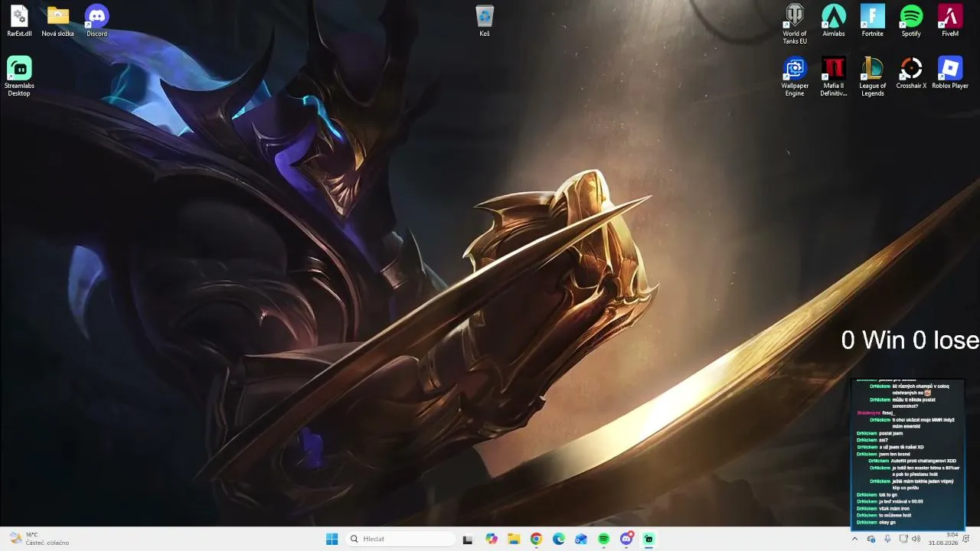Click the chat message "okey gn"

pos(887,522)
